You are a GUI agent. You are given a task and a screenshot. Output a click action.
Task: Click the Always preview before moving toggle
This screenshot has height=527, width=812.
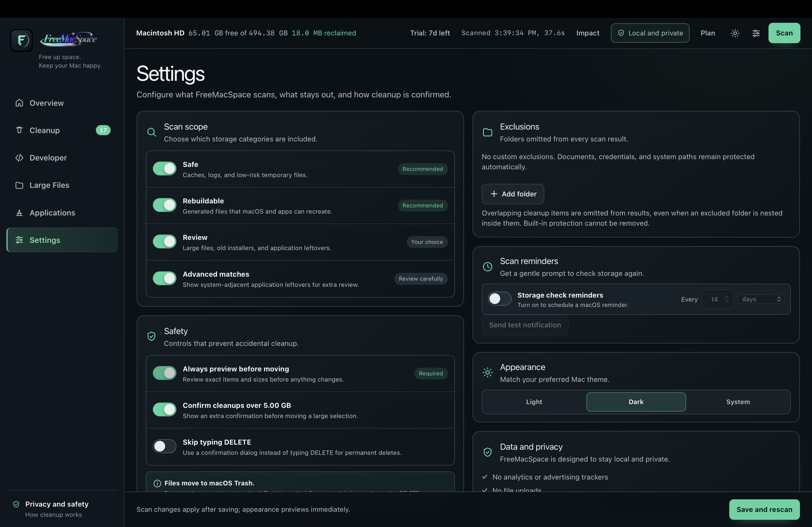pos(164,373)
